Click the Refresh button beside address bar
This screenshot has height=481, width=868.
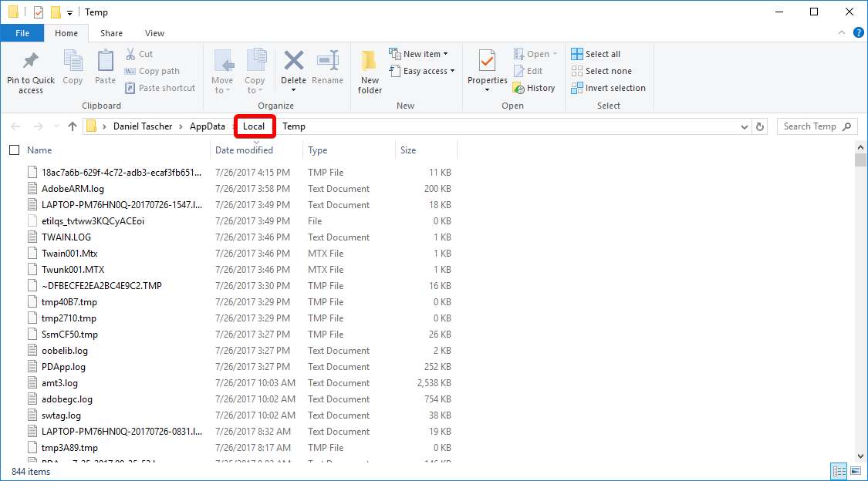click(x=760, y=126)
